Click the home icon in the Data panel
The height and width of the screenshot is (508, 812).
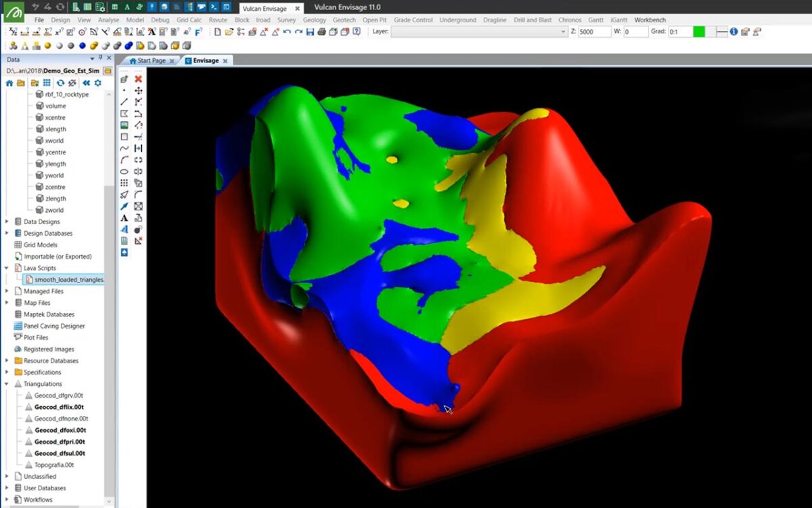9,83
